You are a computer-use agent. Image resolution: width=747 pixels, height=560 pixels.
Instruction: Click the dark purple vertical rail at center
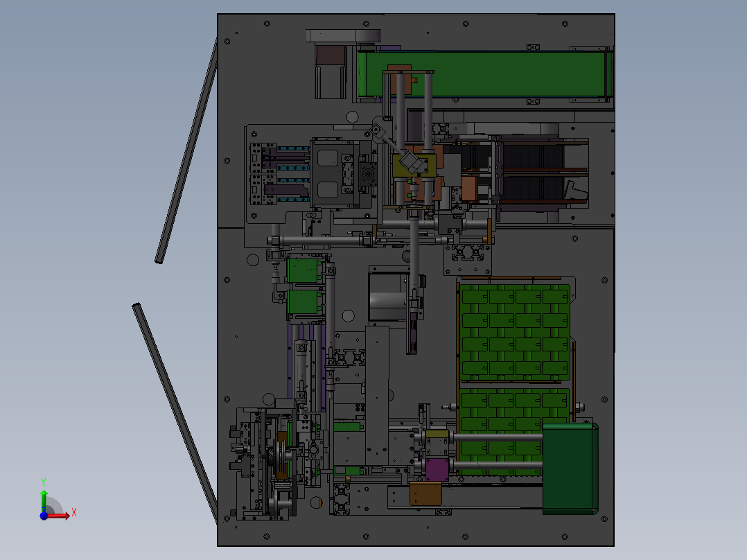click(413, 333)
